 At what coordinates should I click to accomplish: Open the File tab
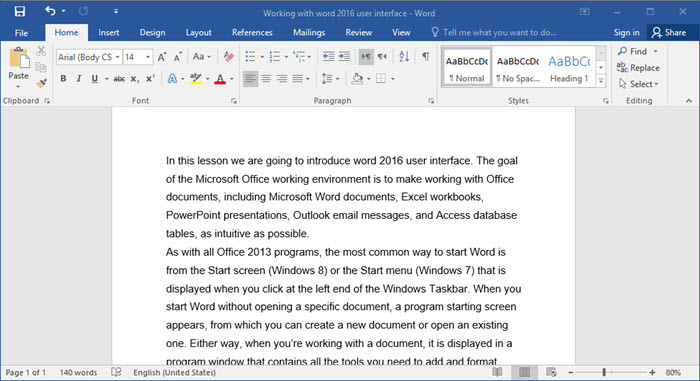point(21,33)
